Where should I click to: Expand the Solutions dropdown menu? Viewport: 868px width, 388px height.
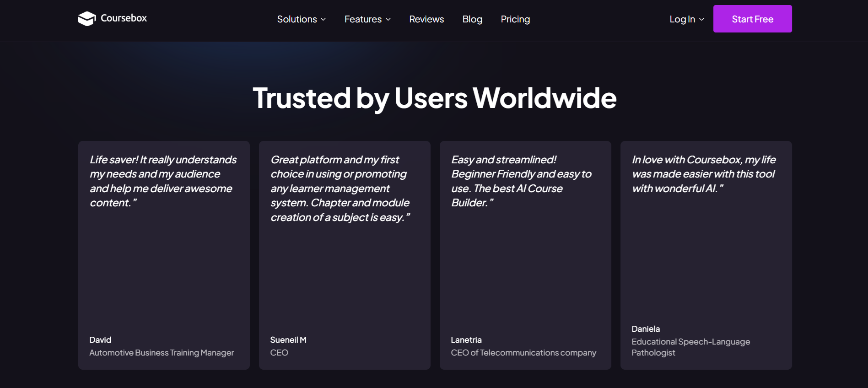click(x=302, y=19)
